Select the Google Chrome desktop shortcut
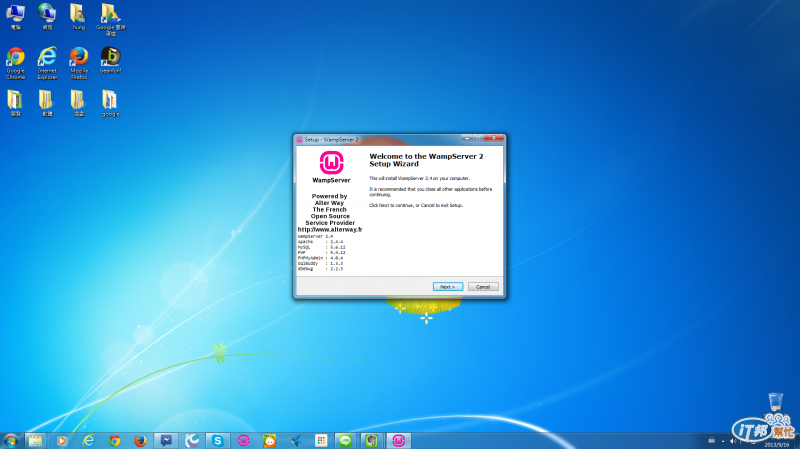Viewport: 800px width, 449px height. pyautogui.click(x=15, y=63)
